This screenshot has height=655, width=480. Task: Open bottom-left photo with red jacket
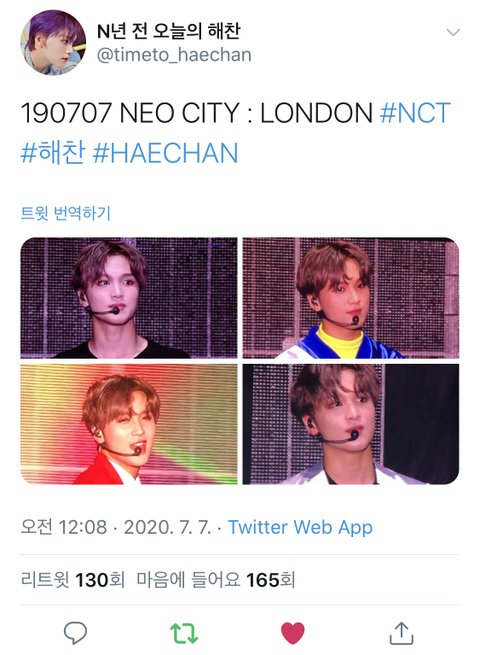pos(129,424)
